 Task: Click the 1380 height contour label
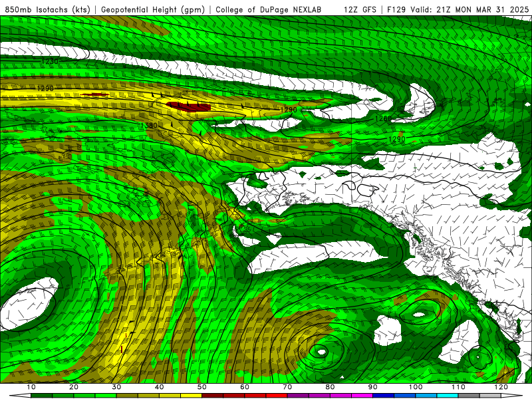[149, 126]
